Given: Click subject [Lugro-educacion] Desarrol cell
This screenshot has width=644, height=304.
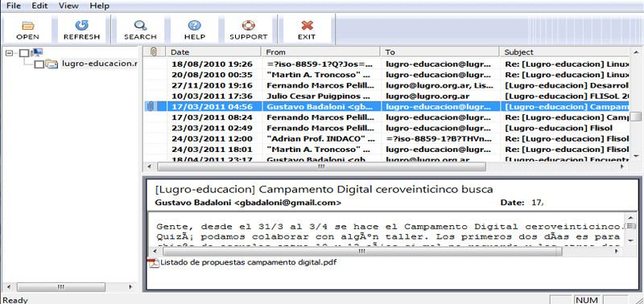Looking at the screenshot, I should coord(567,85).
